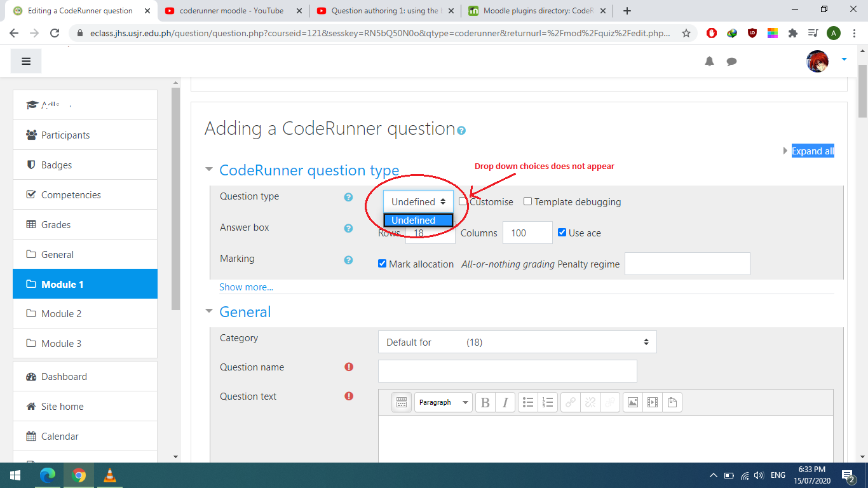Tick the Template debugging checkbox
868x488 pixels.
point(527,201)
